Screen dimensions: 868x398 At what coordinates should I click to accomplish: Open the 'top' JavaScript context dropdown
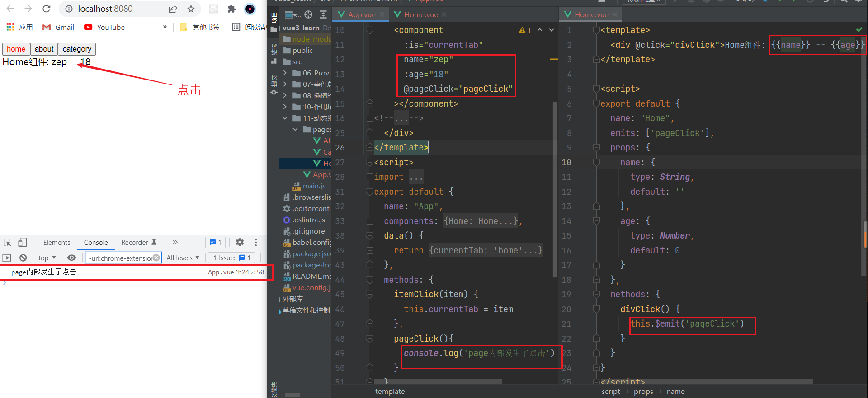pos(47,258)
